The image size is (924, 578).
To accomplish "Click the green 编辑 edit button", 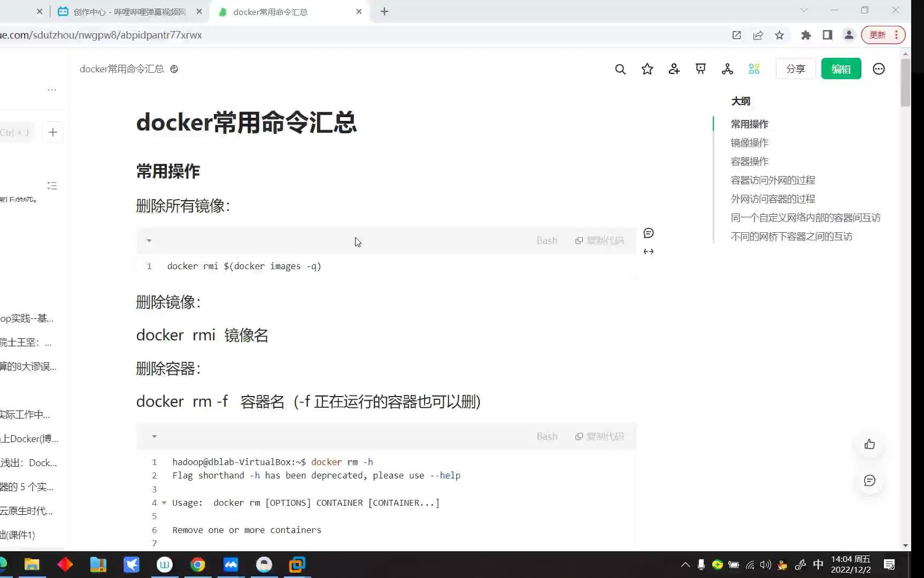I will 841,69.
